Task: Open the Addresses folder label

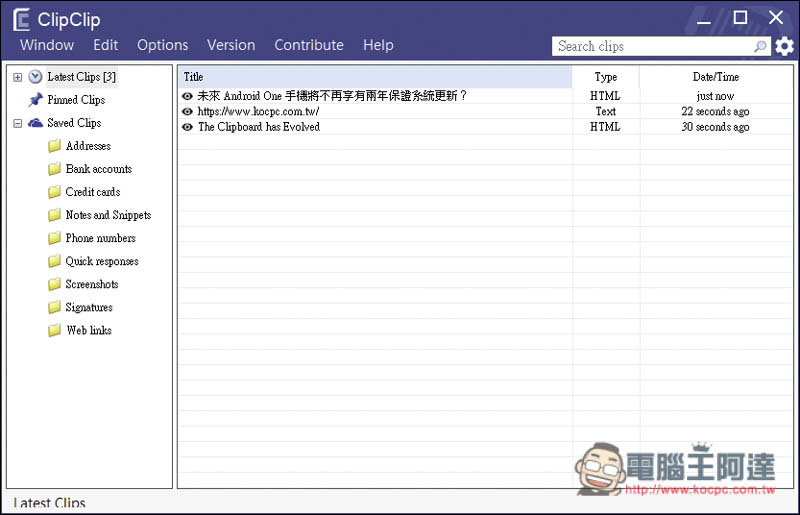Action: click(x=88, y=146)
